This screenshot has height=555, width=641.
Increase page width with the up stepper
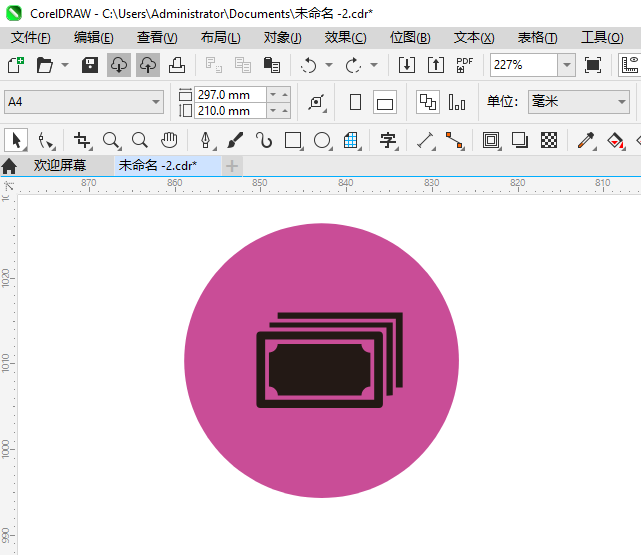(285, 95)
